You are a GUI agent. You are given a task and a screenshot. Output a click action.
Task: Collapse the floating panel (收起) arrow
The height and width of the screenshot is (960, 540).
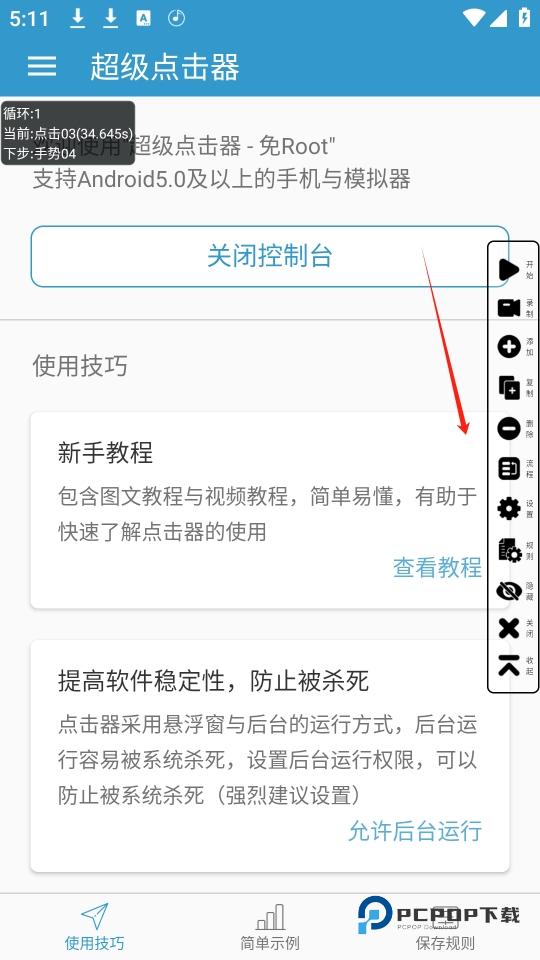(509, 665)
